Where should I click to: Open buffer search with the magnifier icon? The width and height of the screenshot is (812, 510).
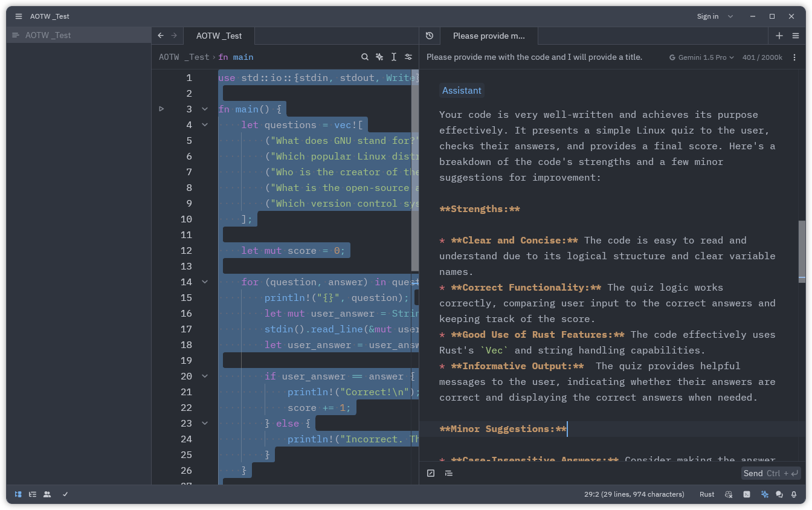coord(365,56)
